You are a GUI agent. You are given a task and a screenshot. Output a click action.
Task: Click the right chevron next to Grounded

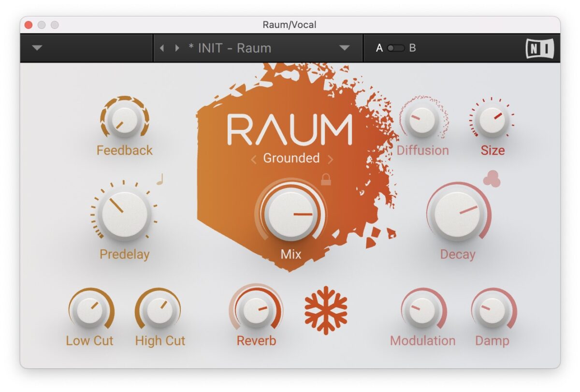tap(331, 159)
